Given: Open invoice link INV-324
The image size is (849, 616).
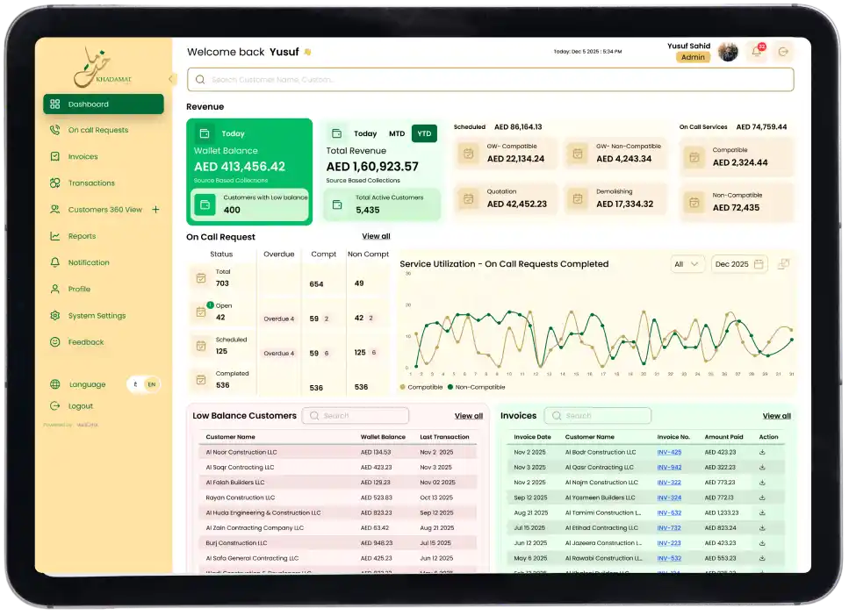Looking at the screenshot, I should coord(669,498).
